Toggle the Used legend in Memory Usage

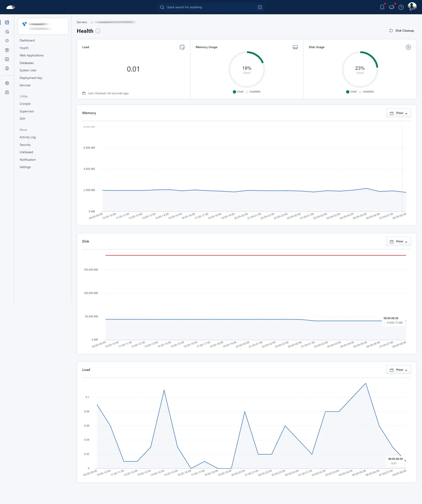238,92
